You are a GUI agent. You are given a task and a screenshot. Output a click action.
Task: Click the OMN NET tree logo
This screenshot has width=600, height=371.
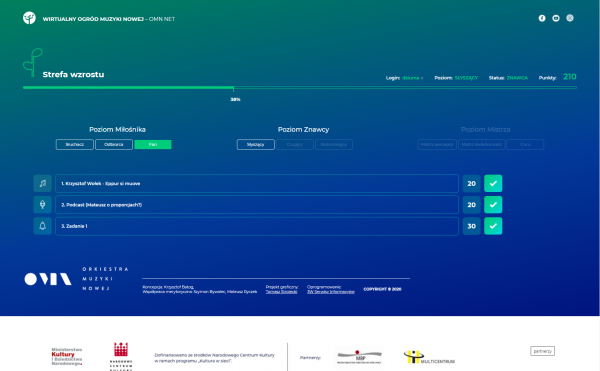click(29, 18)
